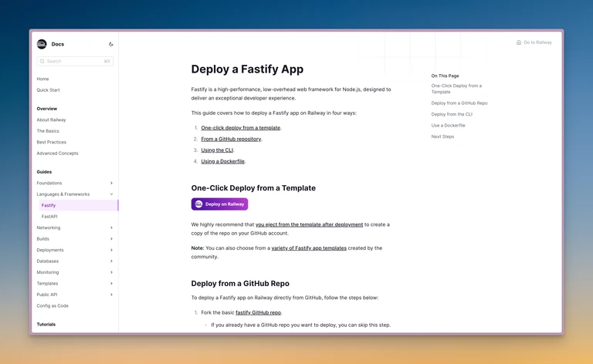Click the Tutorials sidebar section label

point(46,324)
